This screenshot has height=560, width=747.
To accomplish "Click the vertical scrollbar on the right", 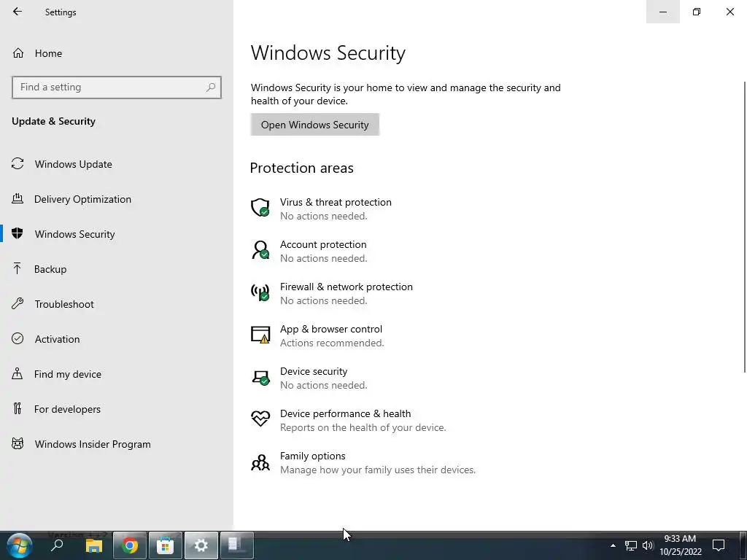I will [x=745, y=227].
